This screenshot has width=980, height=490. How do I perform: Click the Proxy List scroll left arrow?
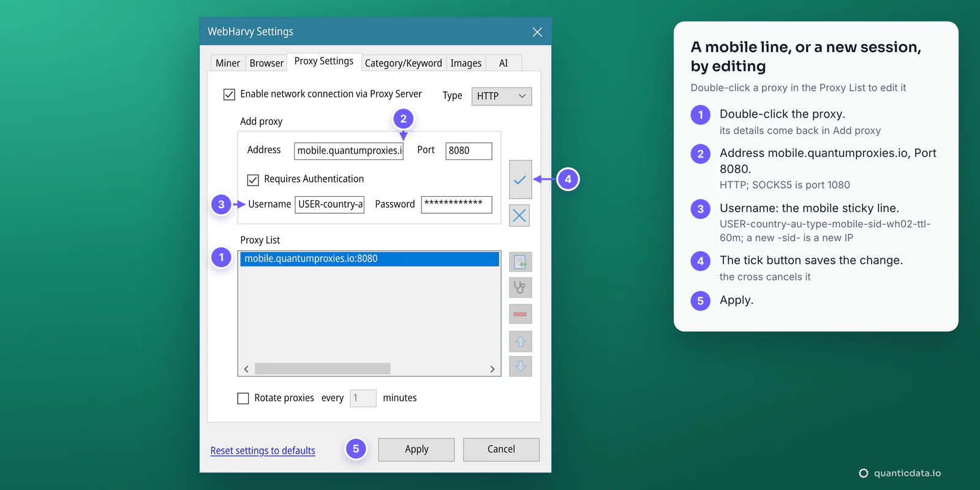coord(246,369)
